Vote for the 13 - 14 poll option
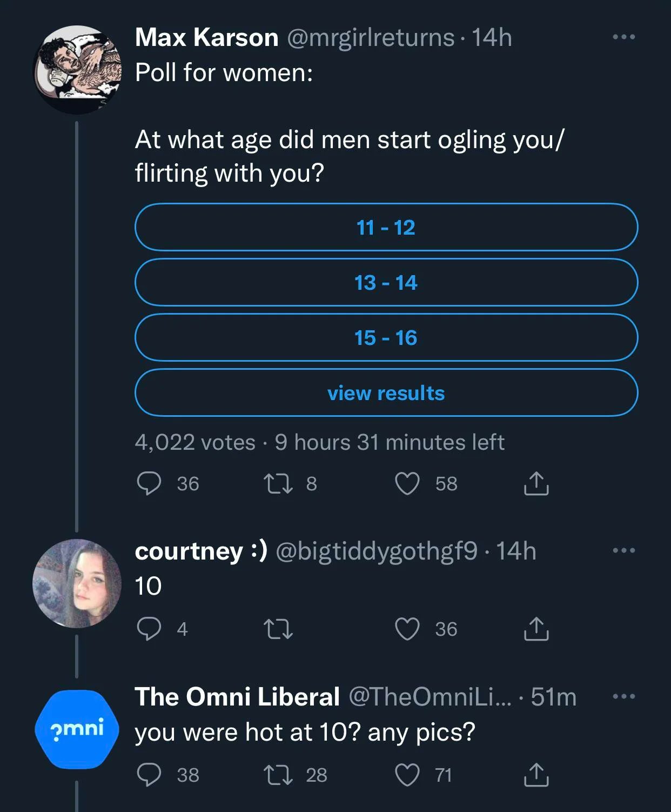This screenshot has width=671, height=812. click(386, 282)
